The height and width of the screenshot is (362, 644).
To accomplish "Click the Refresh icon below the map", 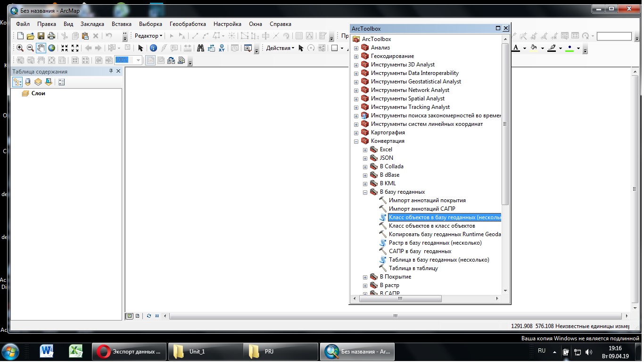I will pyautogui.click(x=149, y=316).
